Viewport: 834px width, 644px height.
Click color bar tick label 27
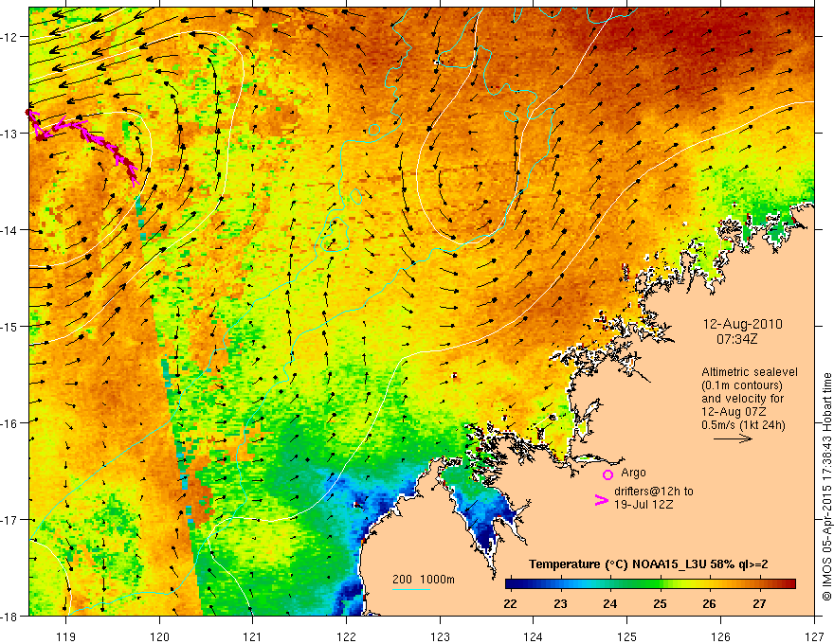(759, 604)
